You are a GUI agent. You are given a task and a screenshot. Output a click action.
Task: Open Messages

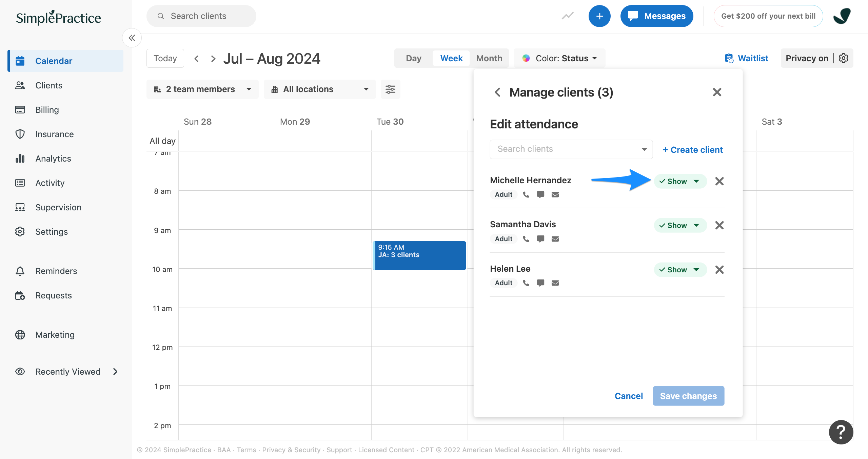point(656,16)
